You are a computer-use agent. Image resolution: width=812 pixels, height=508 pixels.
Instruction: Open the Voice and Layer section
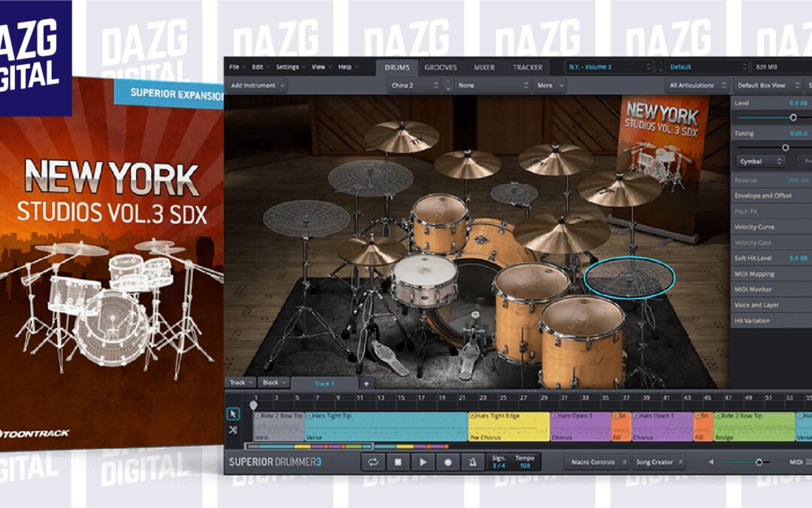(x=771, y=305)
